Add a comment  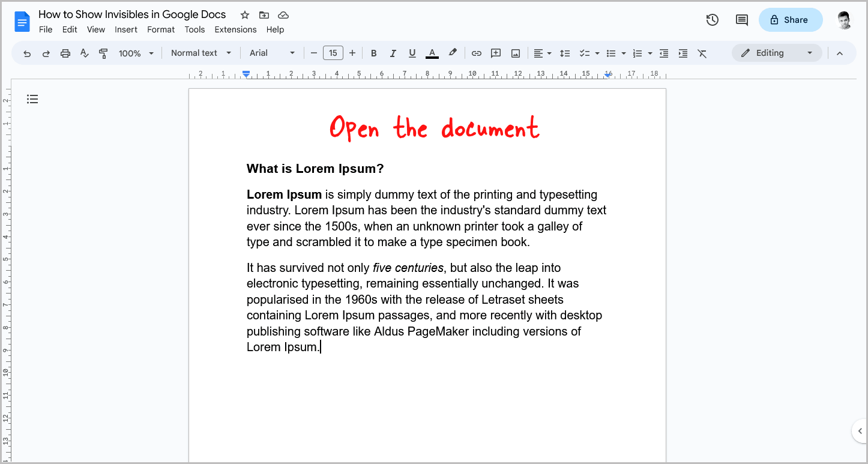point(496,53)
